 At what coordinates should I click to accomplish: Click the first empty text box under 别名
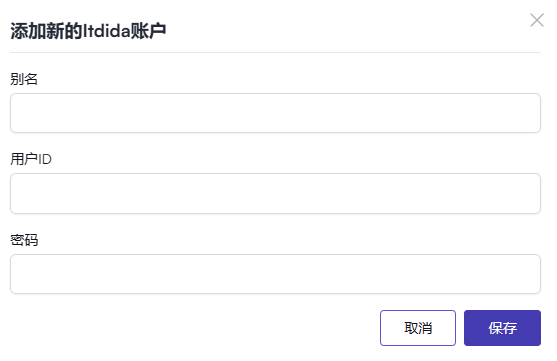[275, 113]
